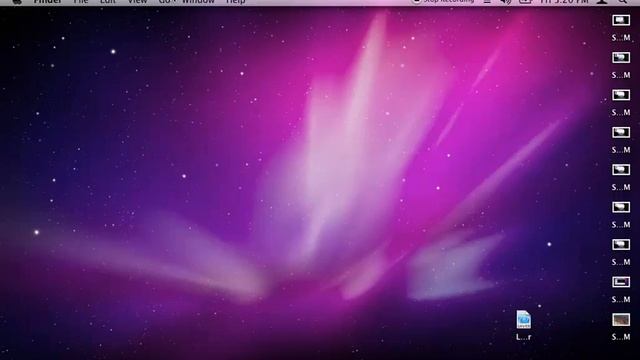Image resolution: width=640 pixels, height=360 pixels.
Task: Open the Finder menu
Action: (x=47, y=2)
